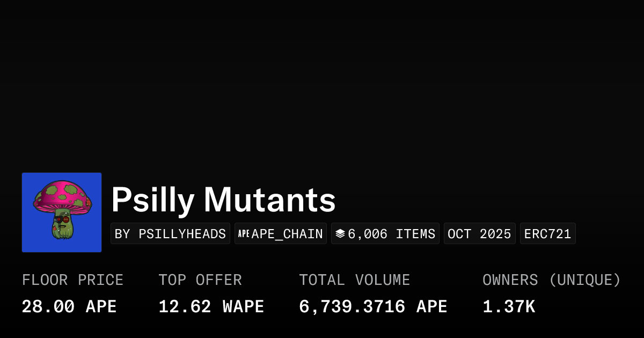Visit creator BY PSILLYHEADS badge
The width and height of the screenshot is (644, 338).
170,234
